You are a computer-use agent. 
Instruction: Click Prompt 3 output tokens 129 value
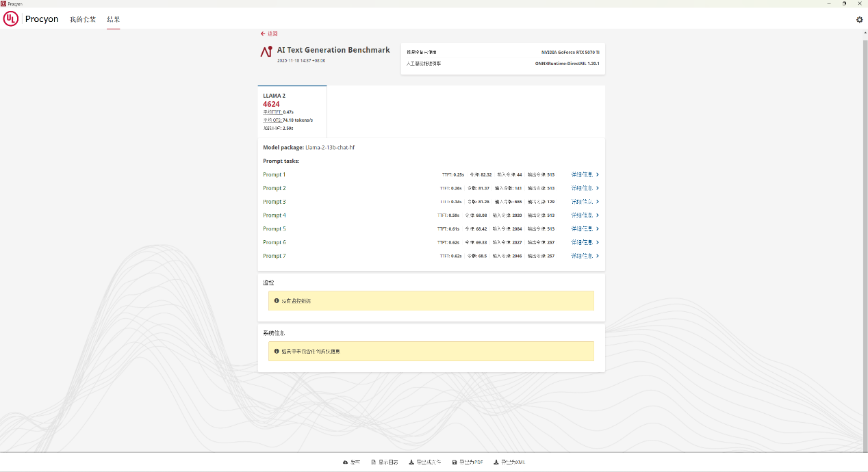tap(551, 202)
